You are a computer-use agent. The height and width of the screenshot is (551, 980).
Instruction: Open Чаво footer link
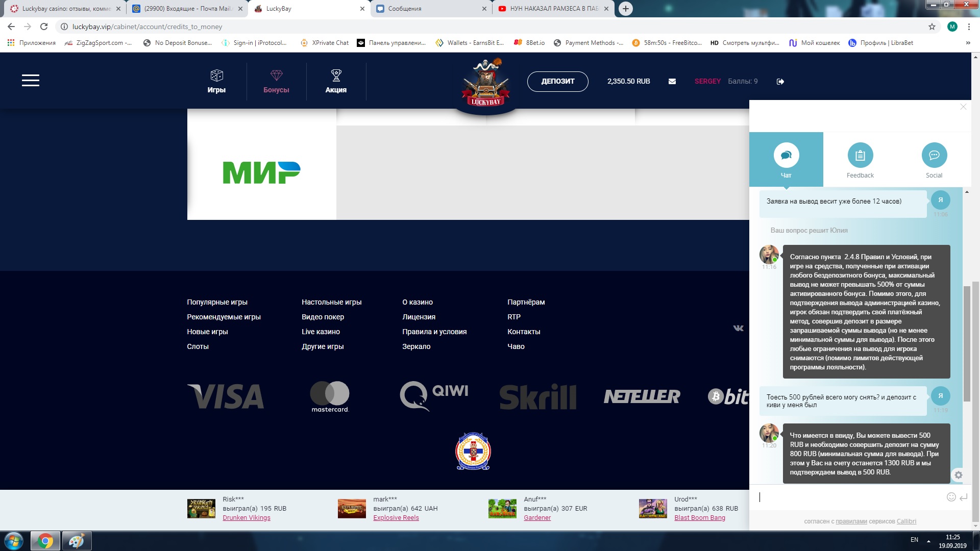(516, 346)
